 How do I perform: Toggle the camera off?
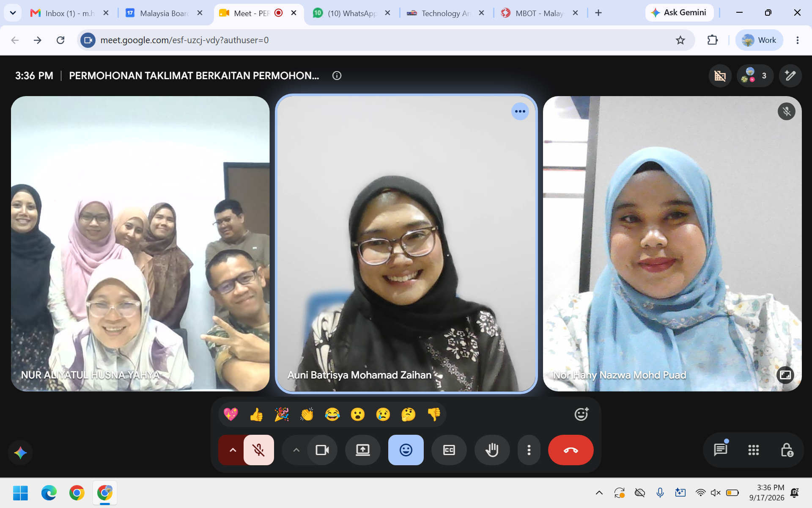click(322, 450)
